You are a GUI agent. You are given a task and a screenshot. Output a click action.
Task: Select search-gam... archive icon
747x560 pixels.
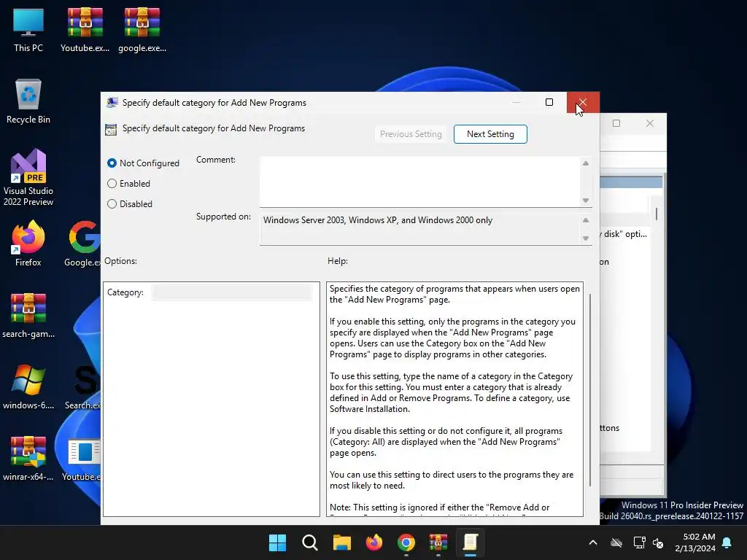(28, 315)
